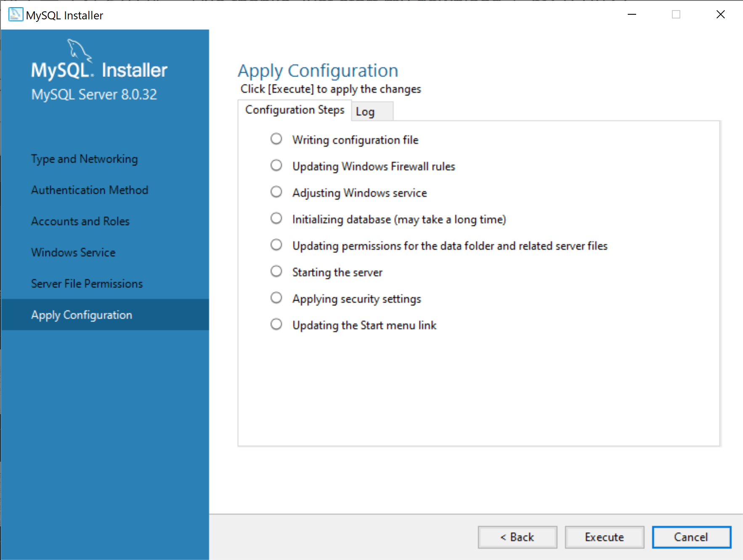Image resolution: width=743 pixels, height=560 pixels.
Task: Cancel the MySQL configuration
Action: 691,537
